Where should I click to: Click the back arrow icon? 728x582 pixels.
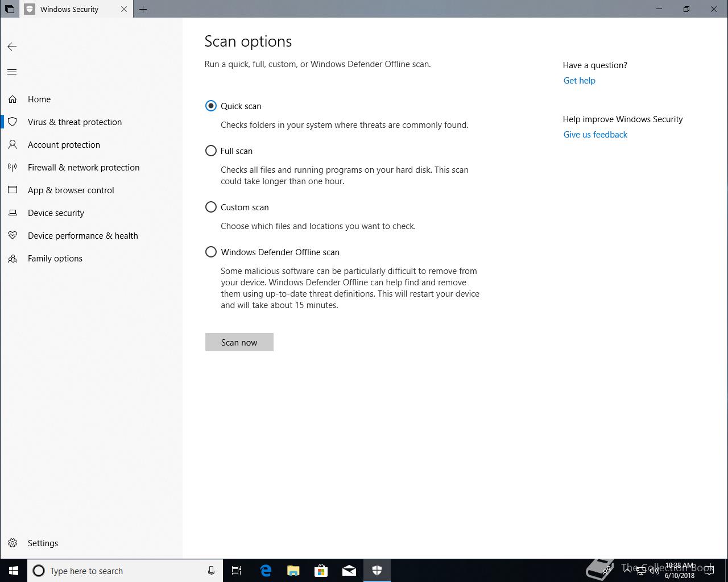(x=12, y=47)
